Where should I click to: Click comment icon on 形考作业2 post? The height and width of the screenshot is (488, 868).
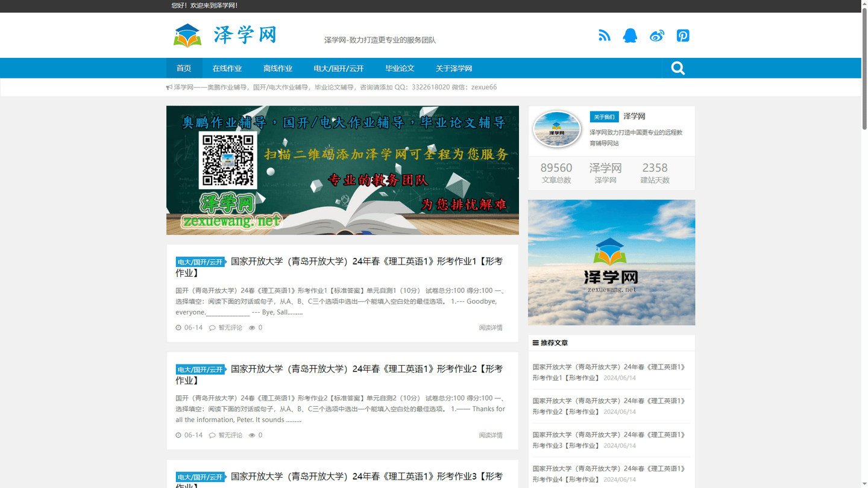tap(212, 435)
